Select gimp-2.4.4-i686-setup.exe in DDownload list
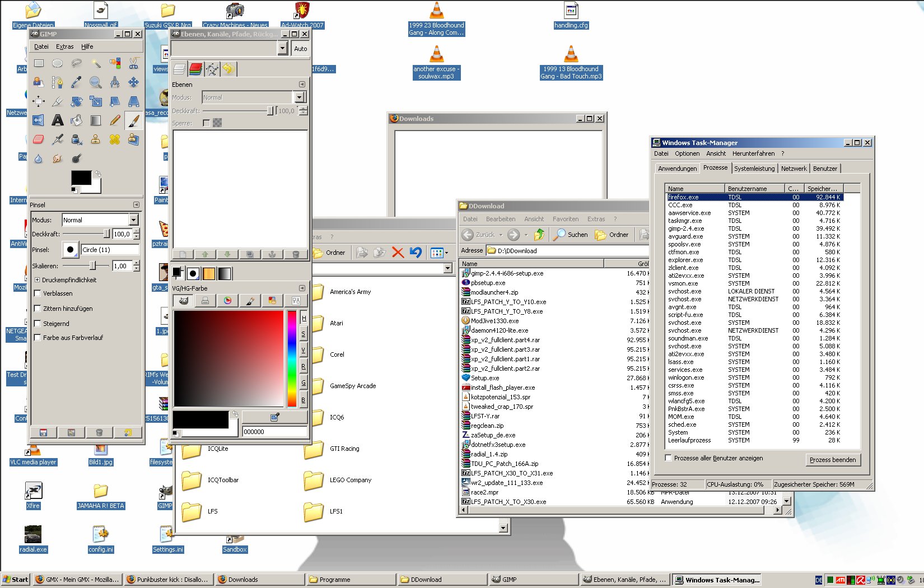 [507, 273]
